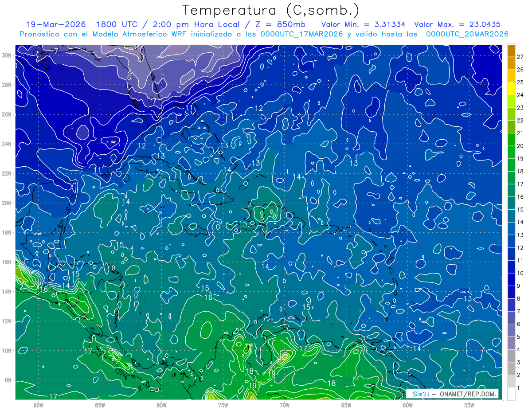This screenshot has width=532, height=411.
Task: Click the "85W" longitude label
Action: click(x=100, y=405)
